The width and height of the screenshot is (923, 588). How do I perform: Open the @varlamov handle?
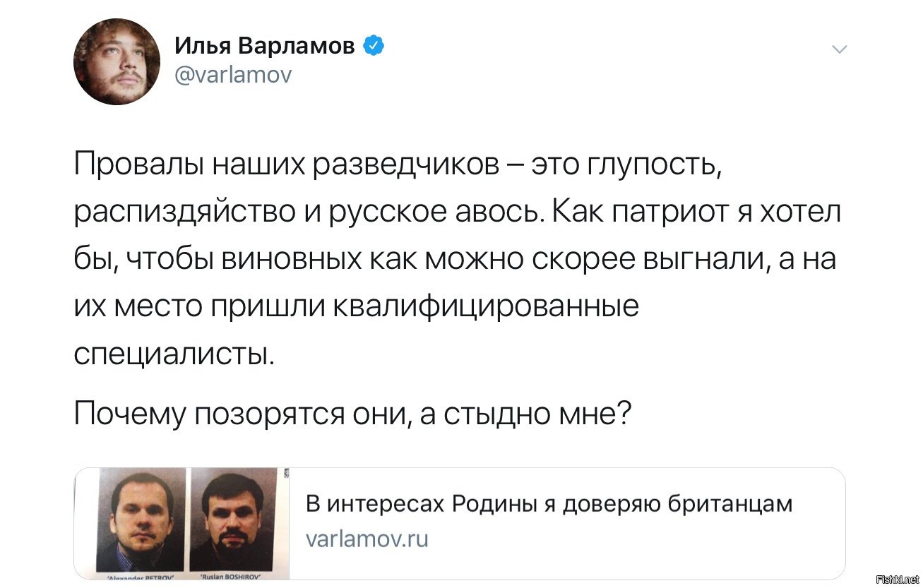click(x=232, y=74)
